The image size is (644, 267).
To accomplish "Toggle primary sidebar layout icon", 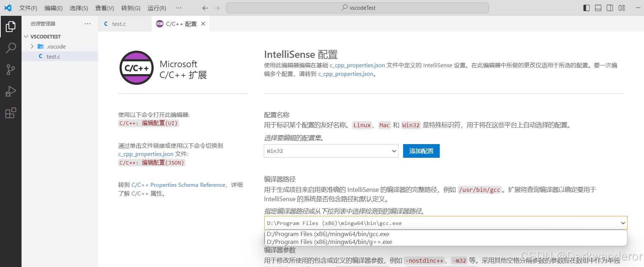I will (587, 8).
